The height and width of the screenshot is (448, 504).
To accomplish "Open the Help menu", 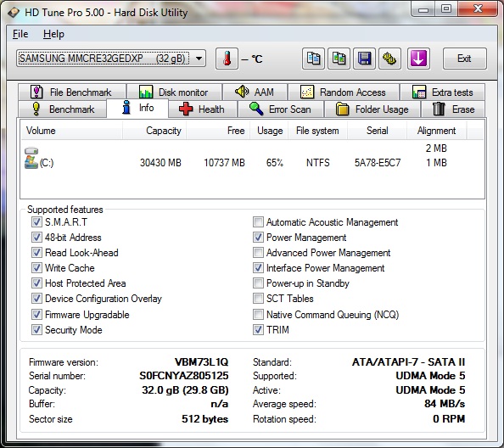I will (53, 34).
